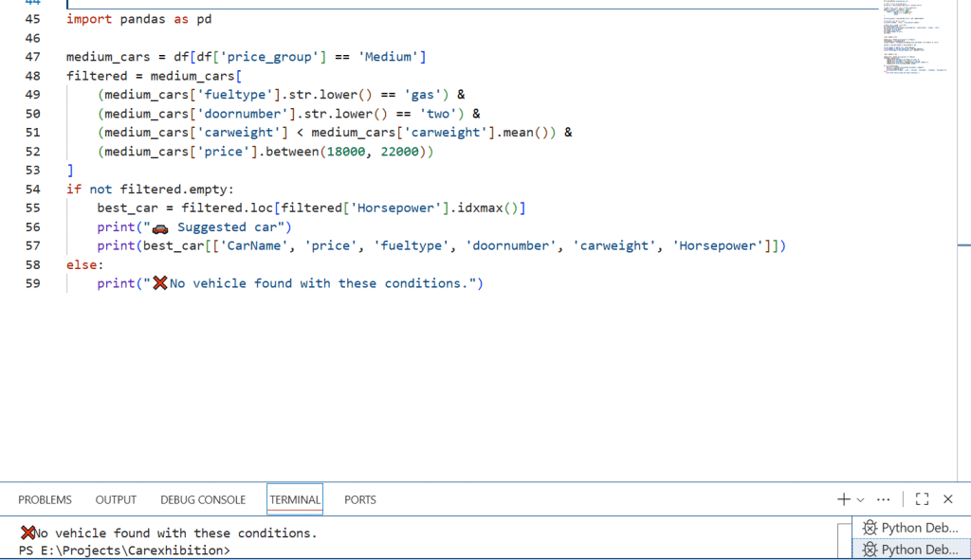This screenshot has height=560, width=971.
Task: Select the TERMINAL tab
Action: pyautogui.click(x=295, y=499)
